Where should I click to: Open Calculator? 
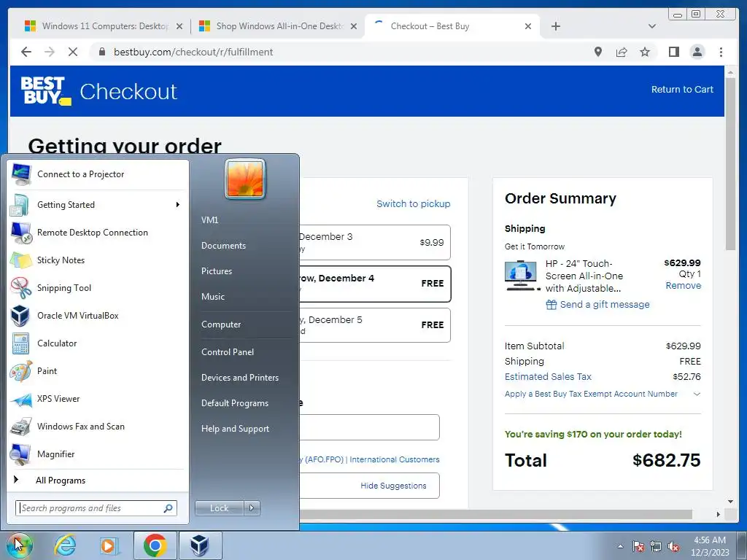pyautogui.click(x=97, y=343)
